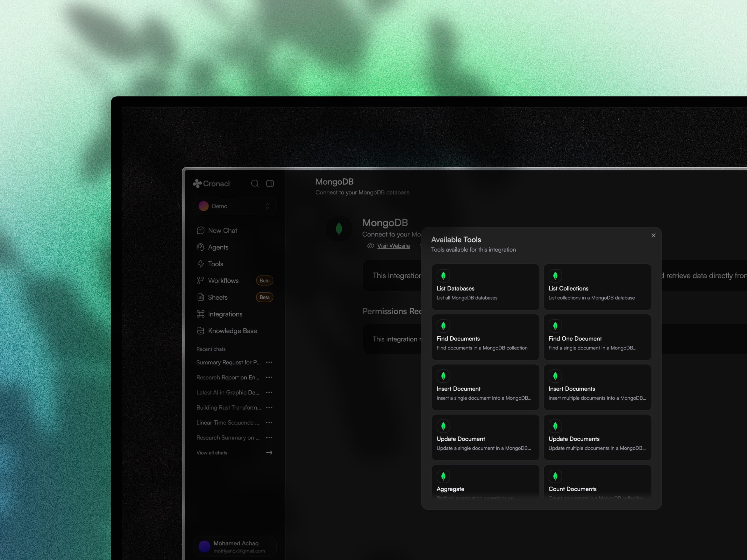Click the Knowledge Base storage icon
747x560 pixels.
pyautogui.click(x=201, y=331)
